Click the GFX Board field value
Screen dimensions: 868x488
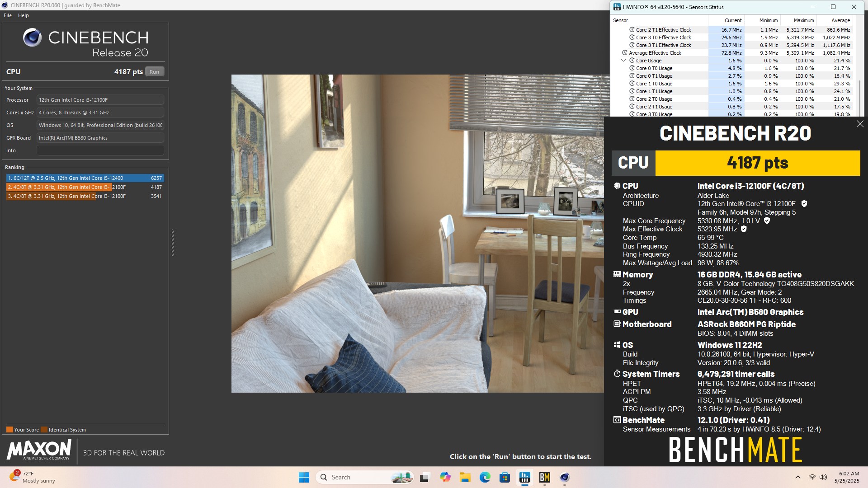(100, 138)
